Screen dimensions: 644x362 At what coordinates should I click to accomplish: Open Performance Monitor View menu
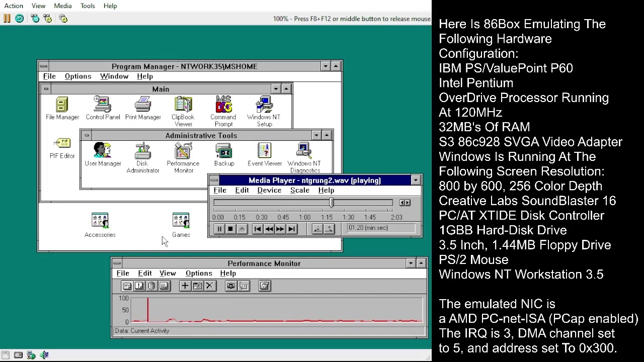click(x=168, y=274)
